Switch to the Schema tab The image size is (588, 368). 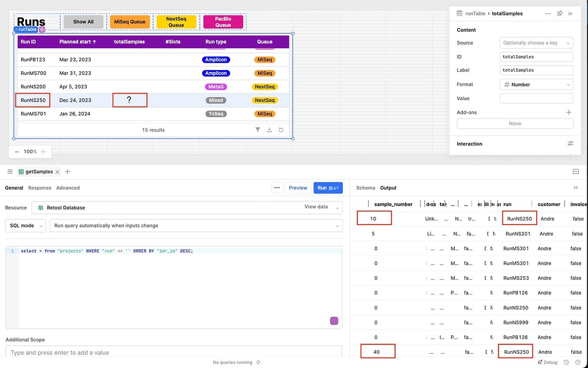coord(365,188)
